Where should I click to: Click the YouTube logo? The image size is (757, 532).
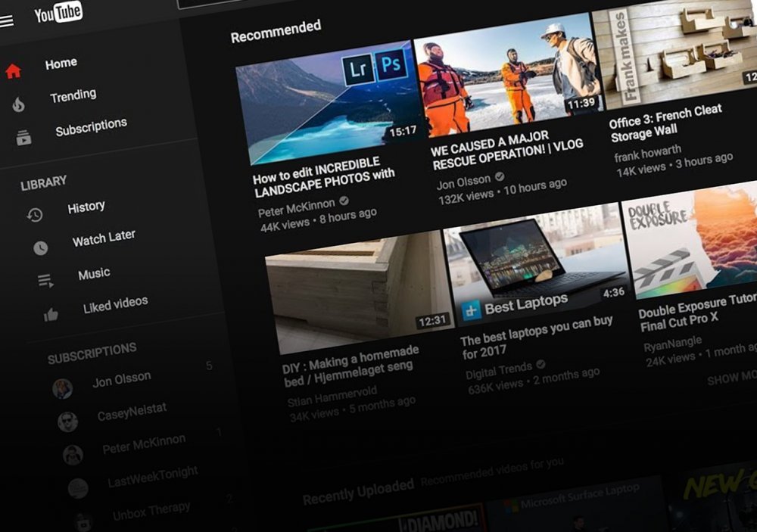(x=58, y=13)
